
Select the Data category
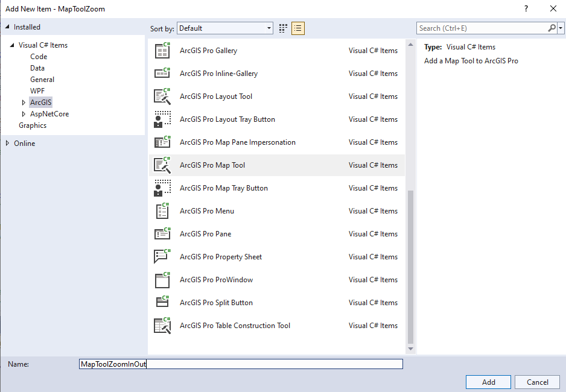point(37,68)
